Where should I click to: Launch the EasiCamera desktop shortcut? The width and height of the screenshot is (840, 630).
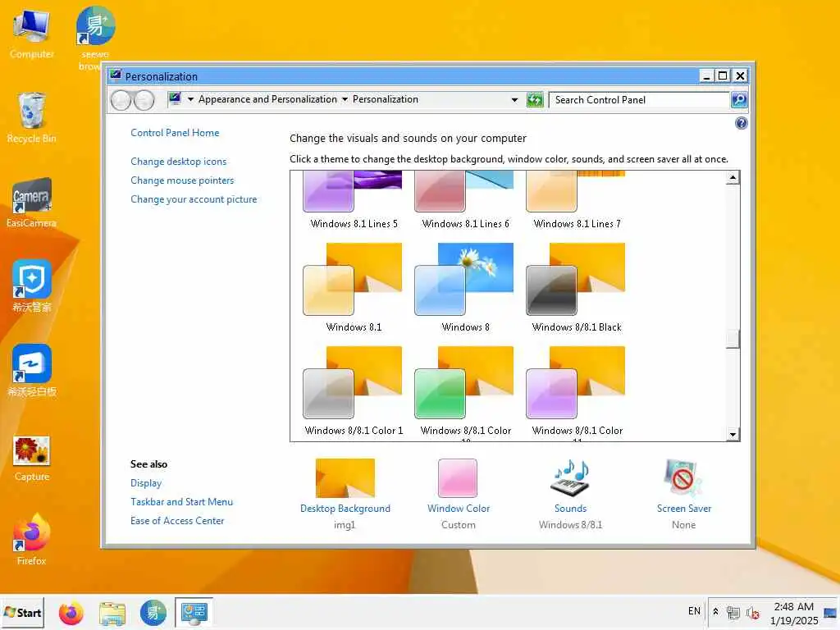pyautogui.click(x=32, y=203)
